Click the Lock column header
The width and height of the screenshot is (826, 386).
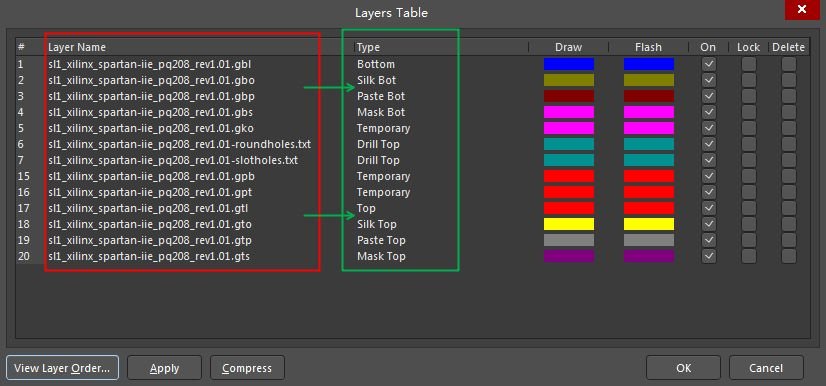748,47
